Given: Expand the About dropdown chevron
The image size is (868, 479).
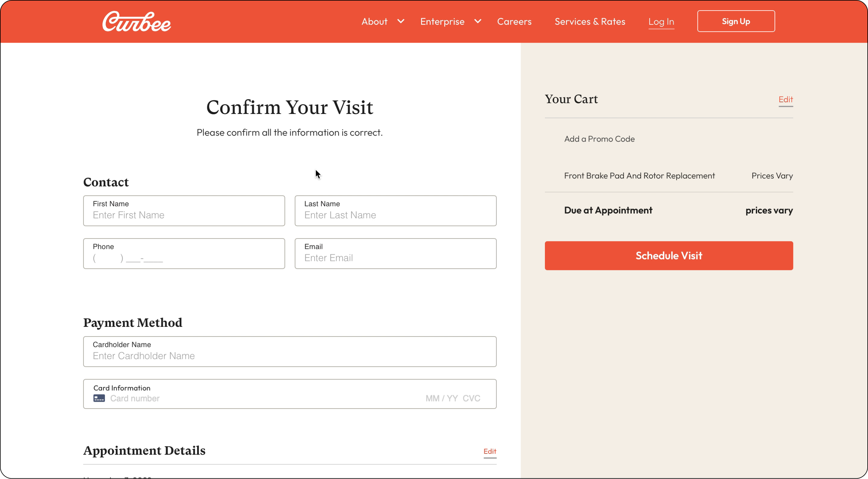Looking at the screenshot, I should pyautogui.click(x=401, y=21).
